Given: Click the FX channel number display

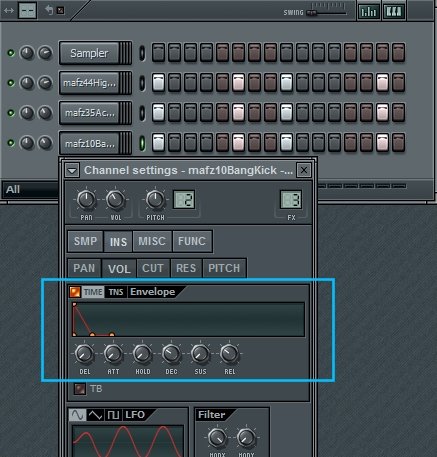Looking at the screenshot, I should coord(291,200).
